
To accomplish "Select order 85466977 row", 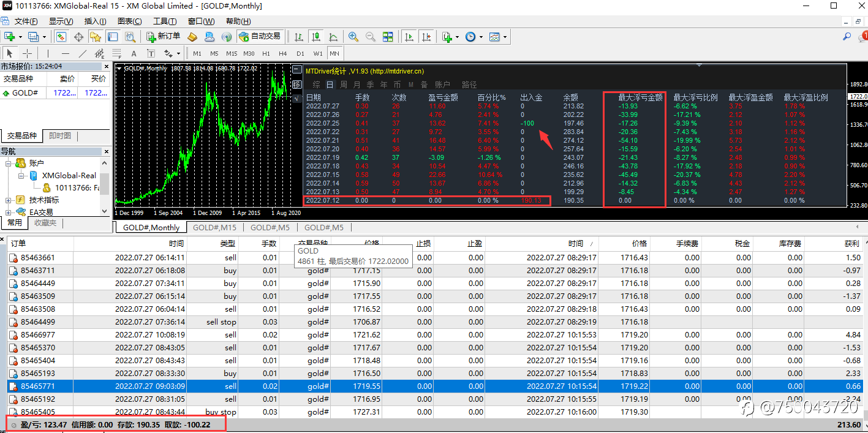I will 434,335.
